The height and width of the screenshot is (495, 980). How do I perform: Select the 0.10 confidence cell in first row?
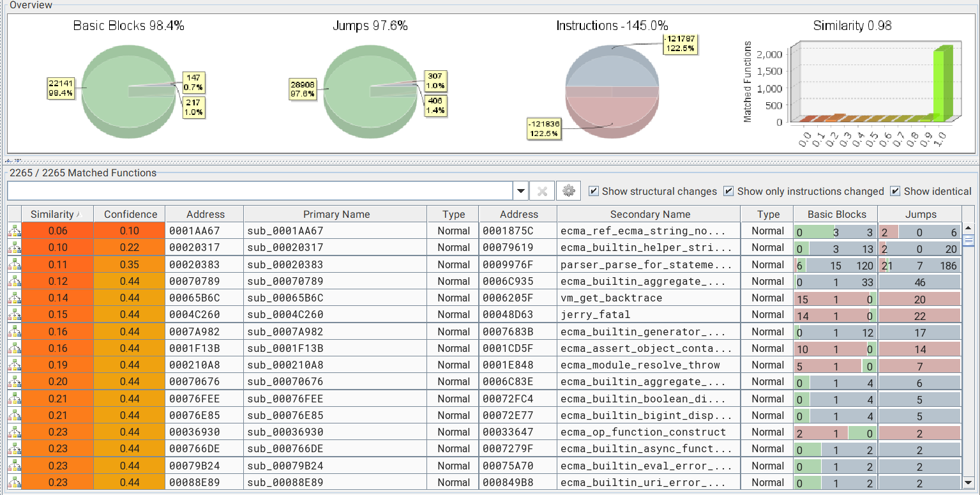130,231
